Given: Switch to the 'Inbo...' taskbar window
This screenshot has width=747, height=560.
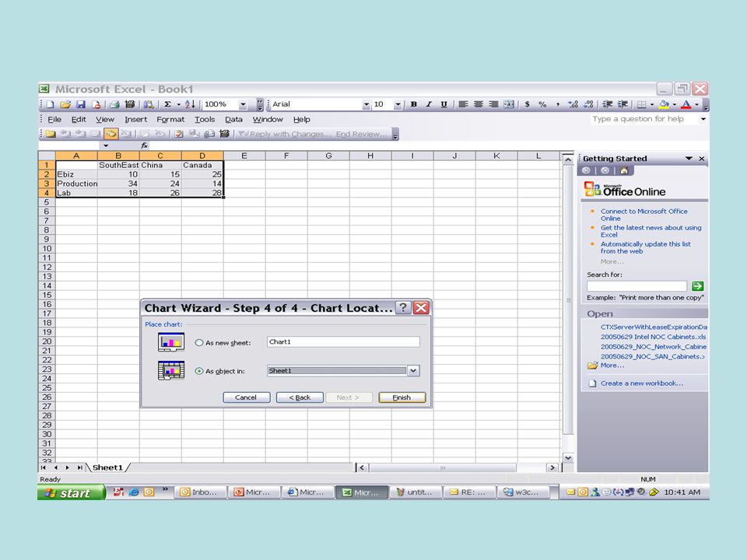Looking at the screenshot, I should [200, 492].
